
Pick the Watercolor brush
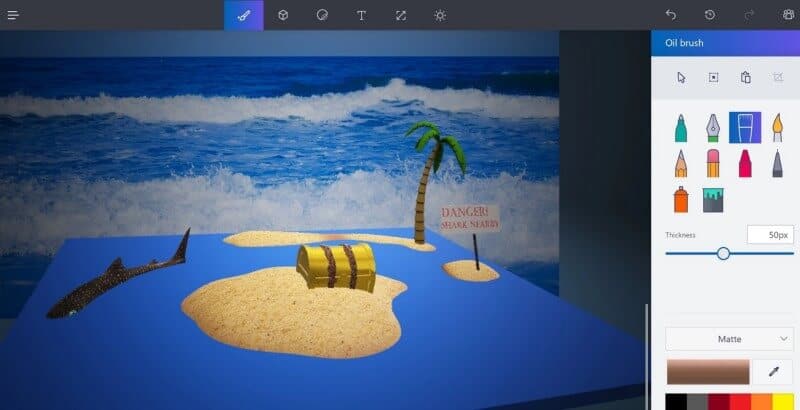click(777, 127)
